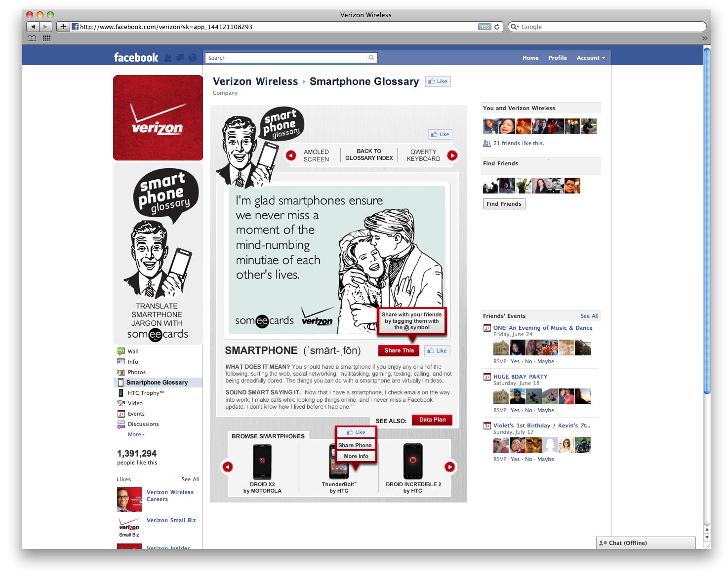Click the Safari forward navigation arrow

click(45, 27)
